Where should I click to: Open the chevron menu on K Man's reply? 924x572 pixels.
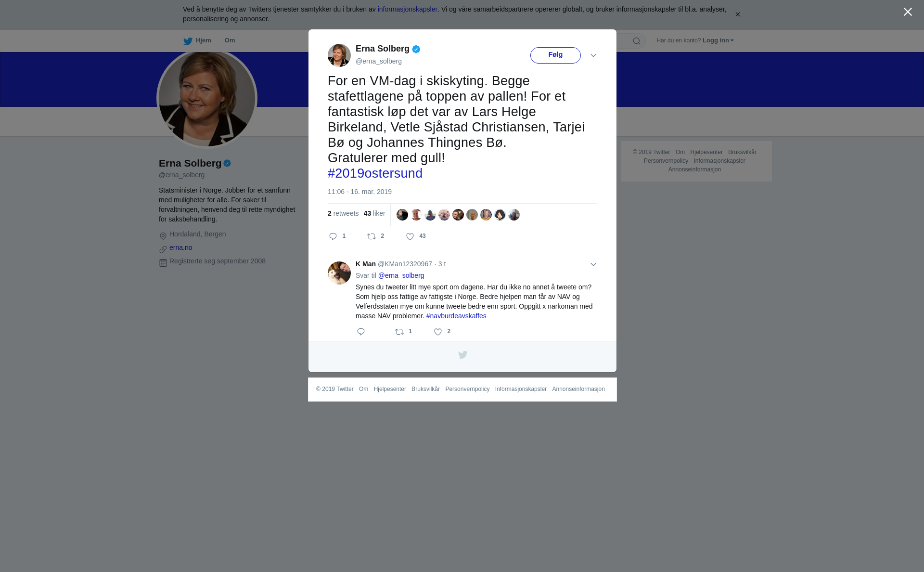593,264
